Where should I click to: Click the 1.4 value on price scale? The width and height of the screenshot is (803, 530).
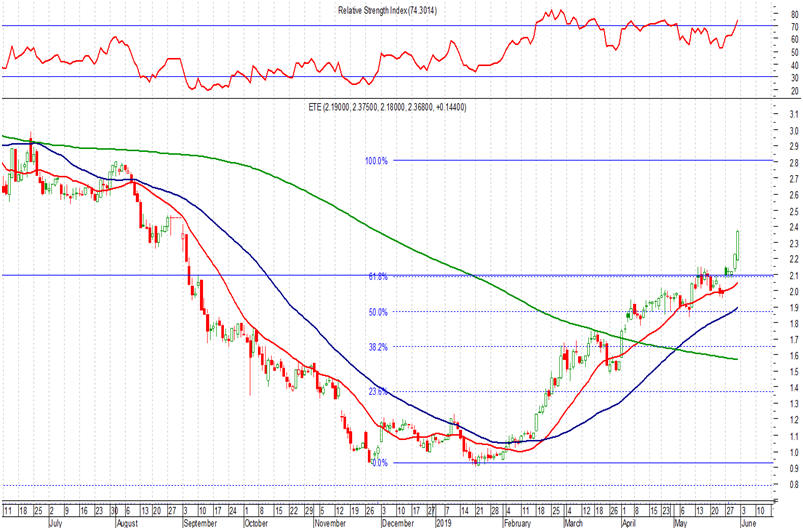(x=795, y=388)
